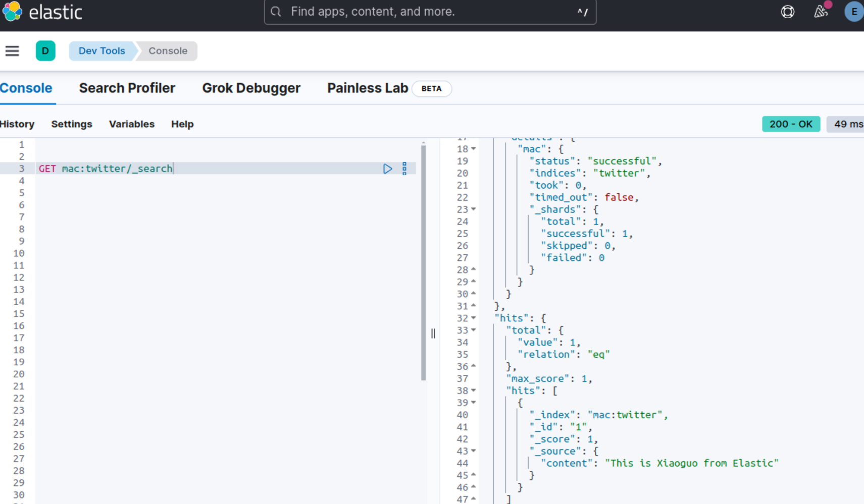Open console Settings

(72, 124)
